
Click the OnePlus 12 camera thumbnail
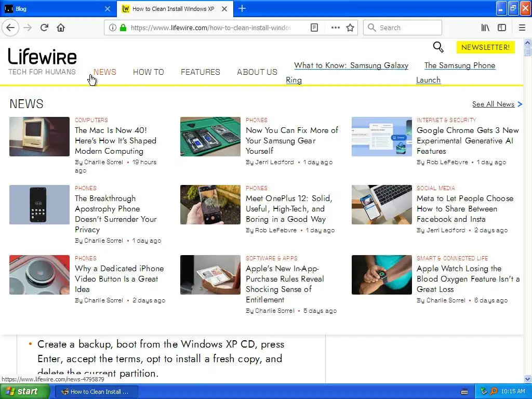[x=210, y=205]
